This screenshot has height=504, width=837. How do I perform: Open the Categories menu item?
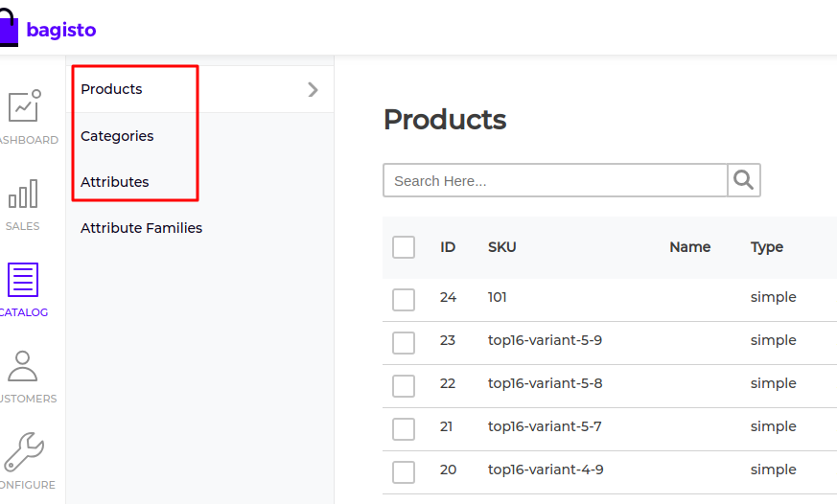click(117, 136)
